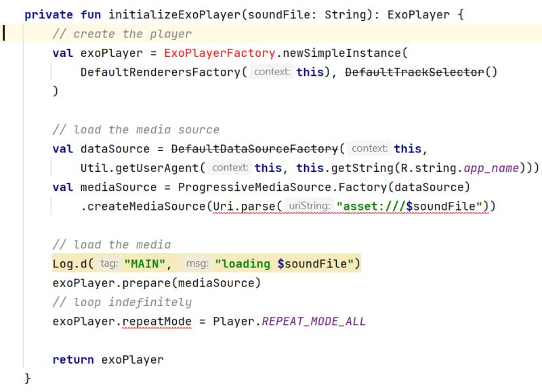
Task: Click the soundFile: String parameter
Action: [x=307, y=15]
